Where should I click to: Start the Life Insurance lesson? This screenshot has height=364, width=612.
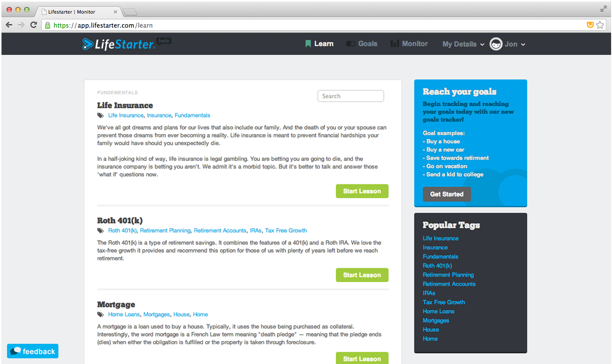(362, 191)
